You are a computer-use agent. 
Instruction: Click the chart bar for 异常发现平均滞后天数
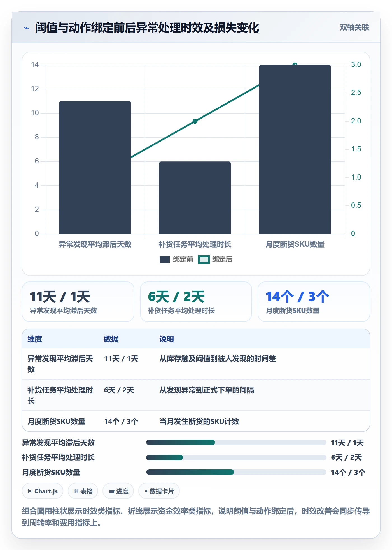tap(95, 167)
